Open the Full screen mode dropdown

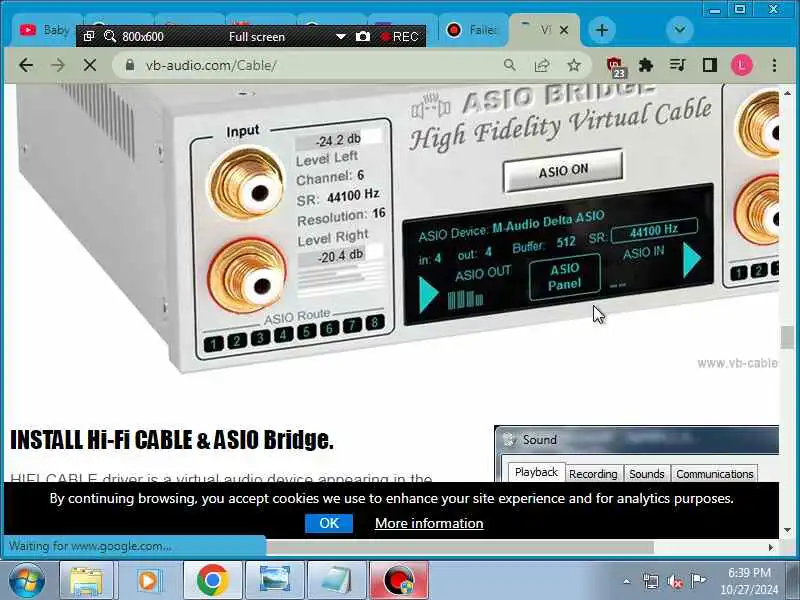(341, 37)
